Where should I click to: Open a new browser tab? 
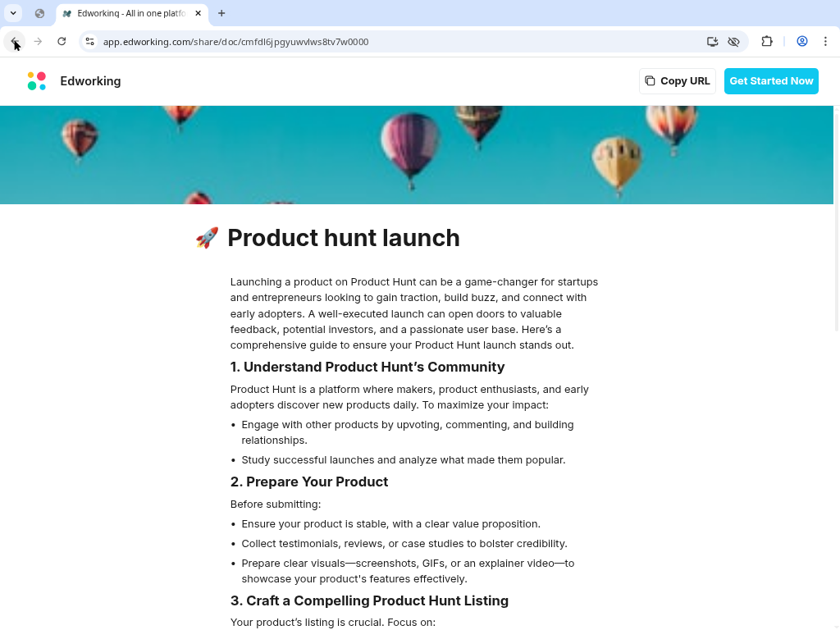[221, 13]
